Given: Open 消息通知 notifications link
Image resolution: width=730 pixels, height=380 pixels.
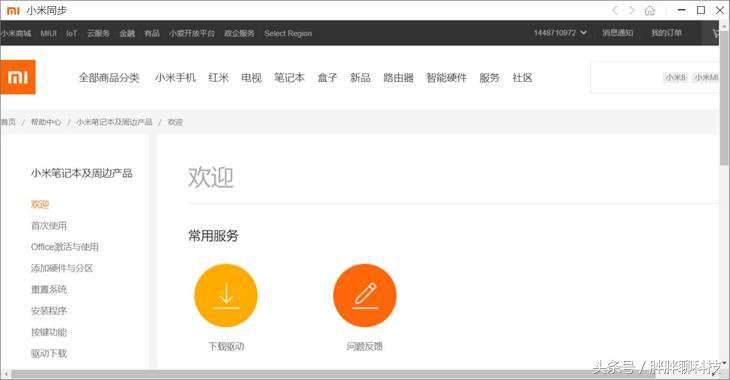Looking at the screenshot, I should click(x=617, y=33).
